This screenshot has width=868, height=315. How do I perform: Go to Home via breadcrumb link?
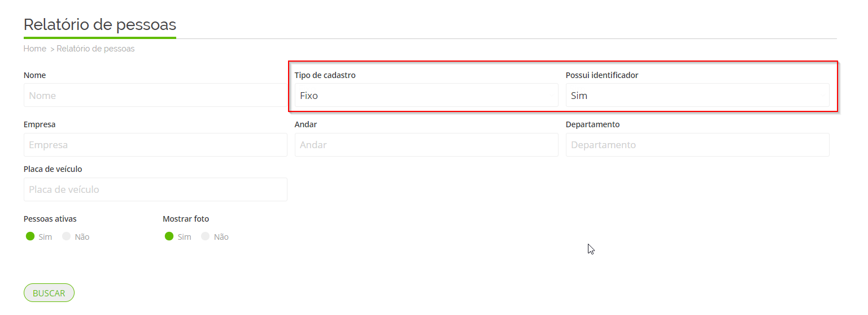tap(34, 49)
